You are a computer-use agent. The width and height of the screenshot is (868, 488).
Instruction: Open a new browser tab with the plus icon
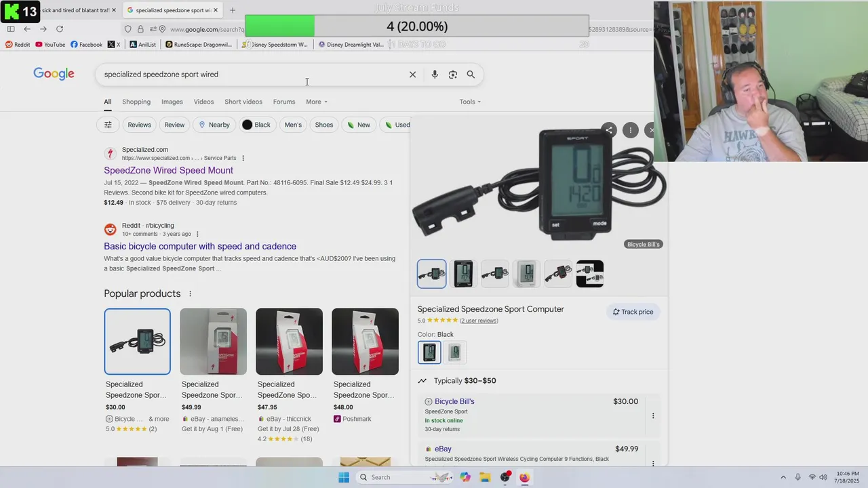(233, 10)
